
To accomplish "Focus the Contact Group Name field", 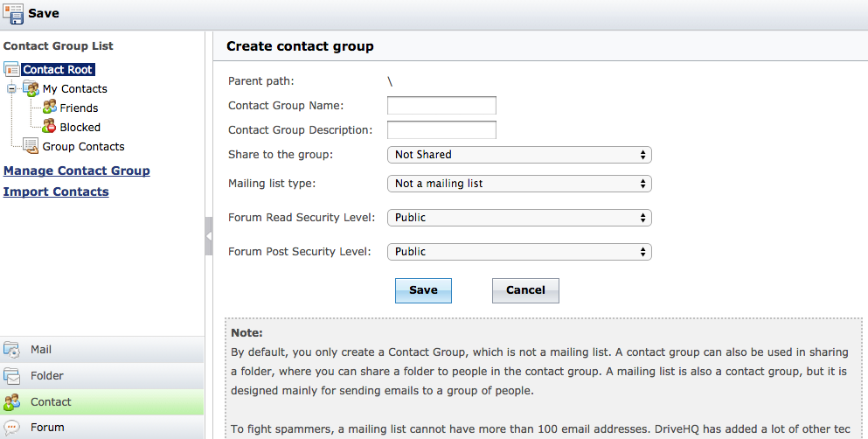I will (x=441, y=106).
